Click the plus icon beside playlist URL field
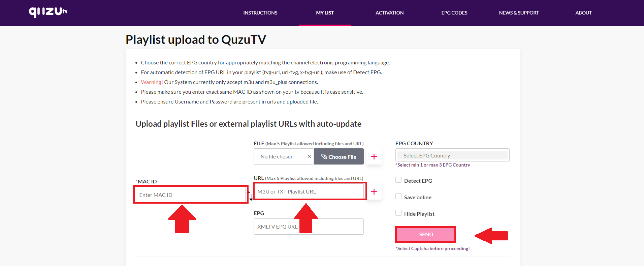The height and width of the screenshot is (266, 644). tap(374, 191)
